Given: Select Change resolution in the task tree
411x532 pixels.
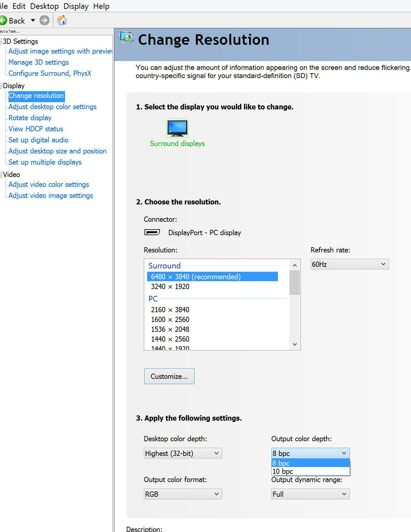Looking at the screenshot, I should [36, 96].
